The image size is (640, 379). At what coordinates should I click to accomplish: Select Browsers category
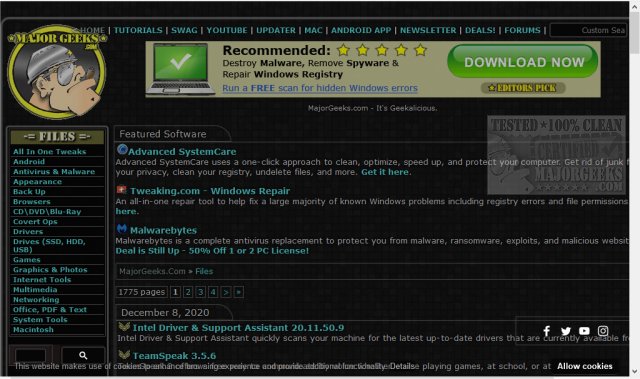pos(32,202)
